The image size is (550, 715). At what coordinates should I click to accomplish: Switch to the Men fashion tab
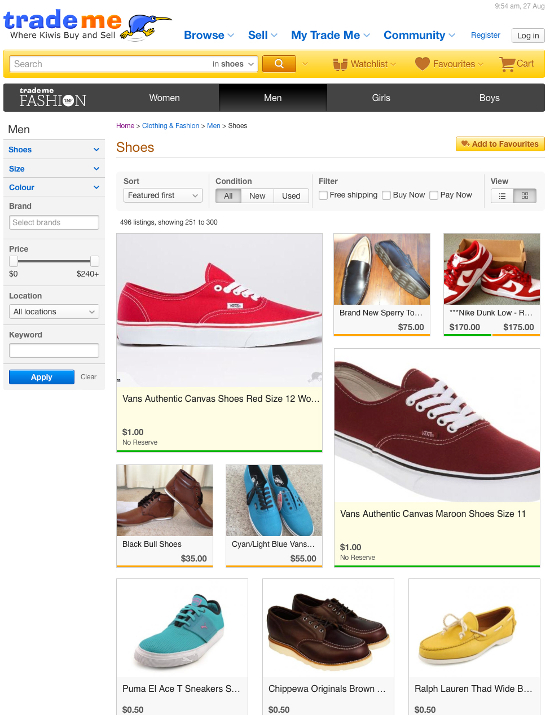coord(273,98)
